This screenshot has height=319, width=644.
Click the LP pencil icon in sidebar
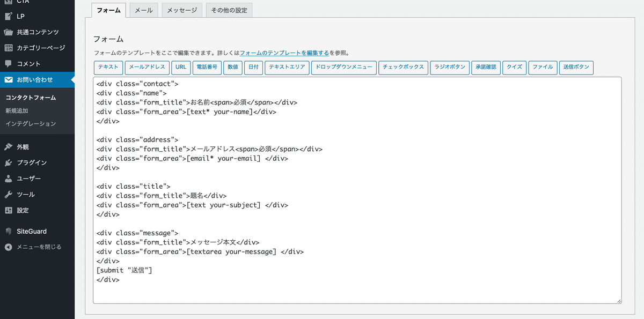point(9,16)
